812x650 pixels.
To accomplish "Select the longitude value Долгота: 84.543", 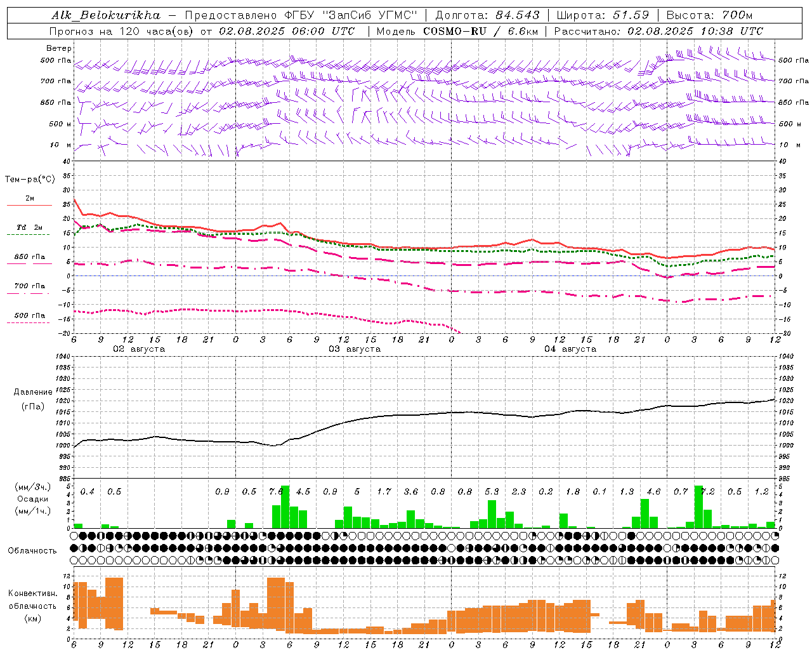I will [487, 15].
